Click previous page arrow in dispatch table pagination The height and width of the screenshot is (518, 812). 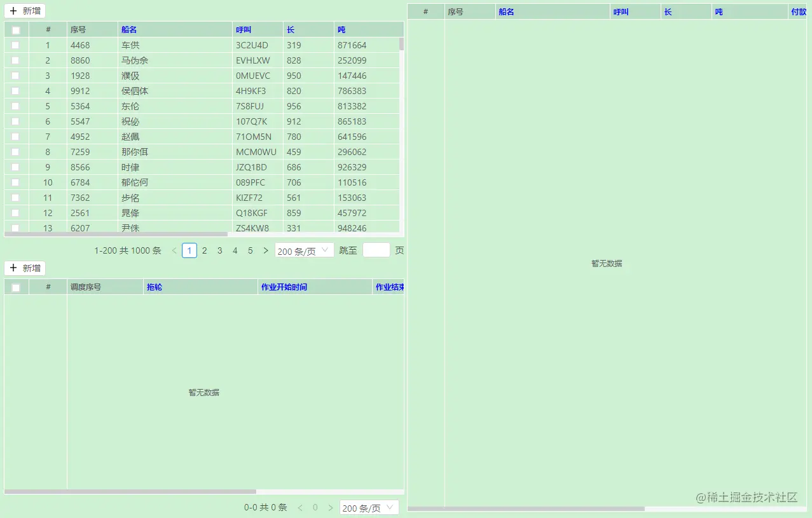pos(300,508)
